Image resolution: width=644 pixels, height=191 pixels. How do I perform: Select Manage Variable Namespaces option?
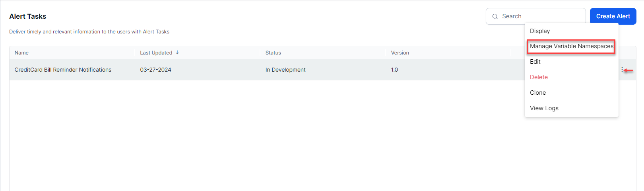(571, 46)
